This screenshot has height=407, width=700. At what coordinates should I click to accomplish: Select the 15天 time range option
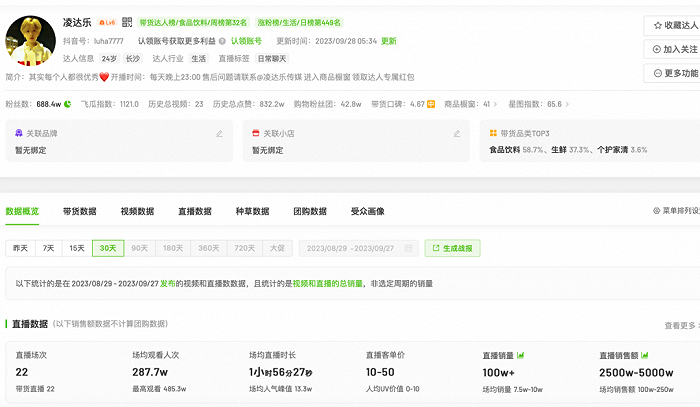tap(77, 248)
